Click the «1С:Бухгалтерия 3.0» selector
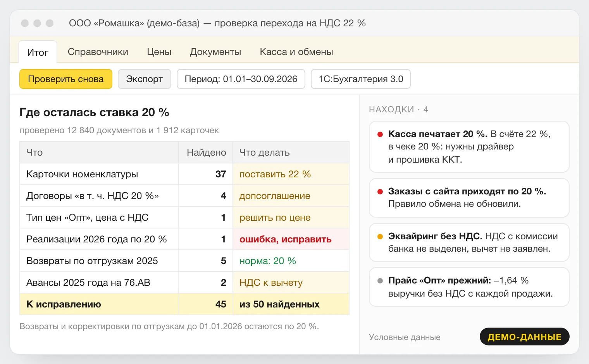 tap(361, 79)
